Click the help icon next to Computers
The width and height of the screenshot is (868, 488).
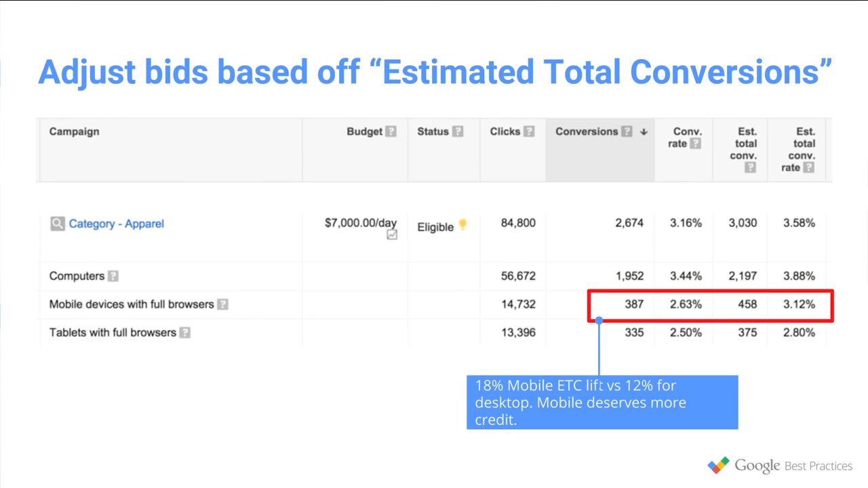click(x=113, y=276)
